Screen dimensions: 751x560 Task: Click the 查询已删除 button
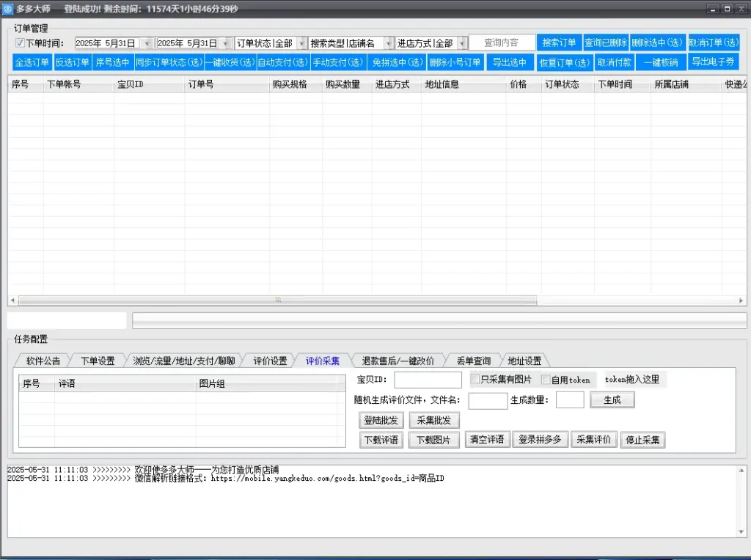[x=605, y=43]
